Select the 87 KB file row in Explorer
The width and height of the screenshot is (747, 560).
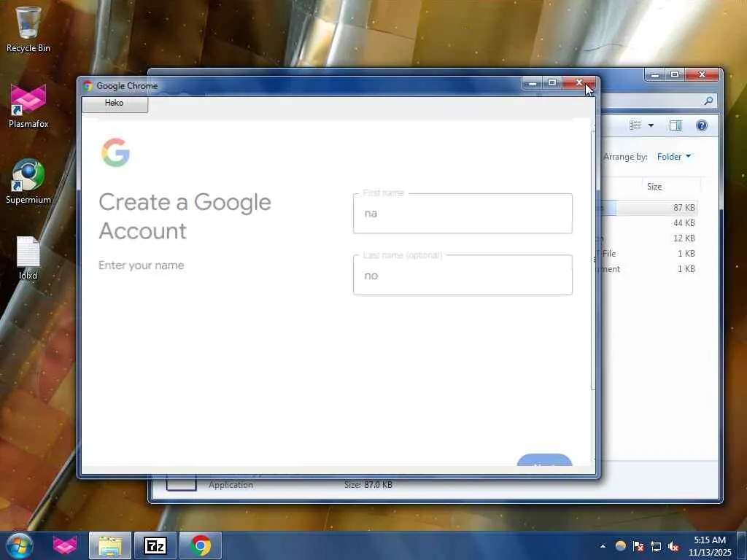tap(649, 208)
